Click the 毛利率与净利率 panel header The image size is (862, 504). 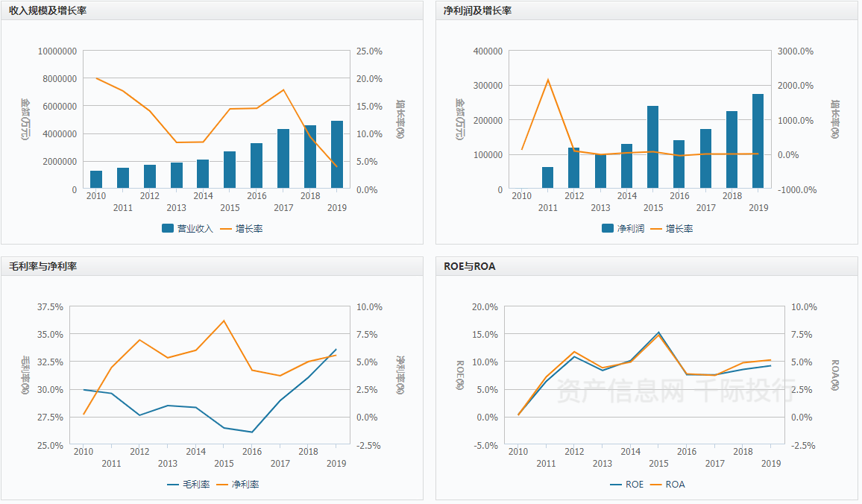43,266
